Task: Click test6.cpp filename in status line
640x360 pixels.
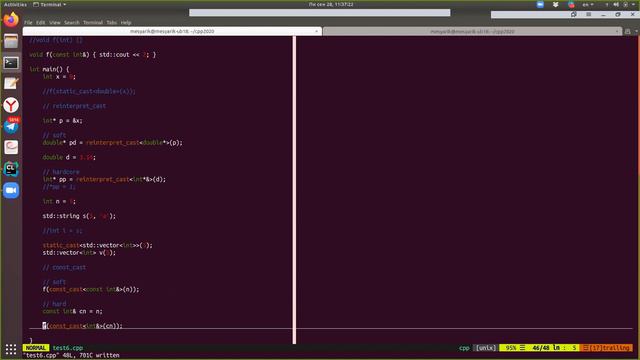Action: tap(68, 348)
